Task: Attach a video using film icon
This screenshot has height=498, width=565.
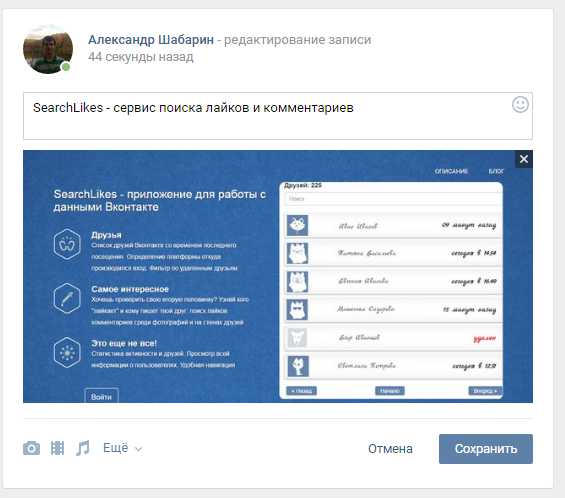Action: (x=57, y=448)
